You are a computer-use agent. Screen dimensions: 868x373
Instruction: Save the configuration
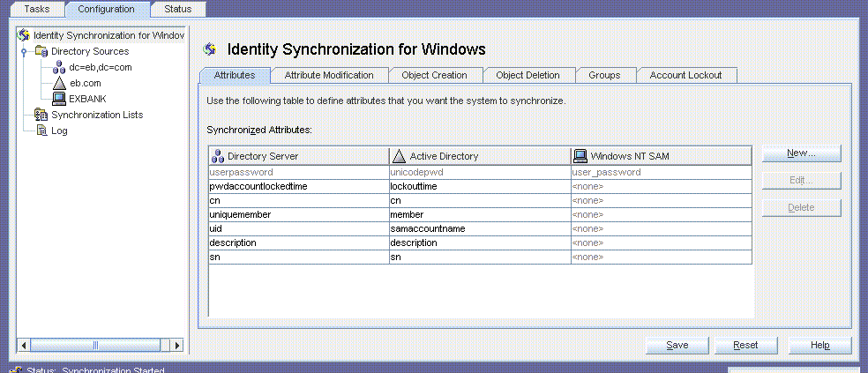pyautogui.click(x=677, y=345)
